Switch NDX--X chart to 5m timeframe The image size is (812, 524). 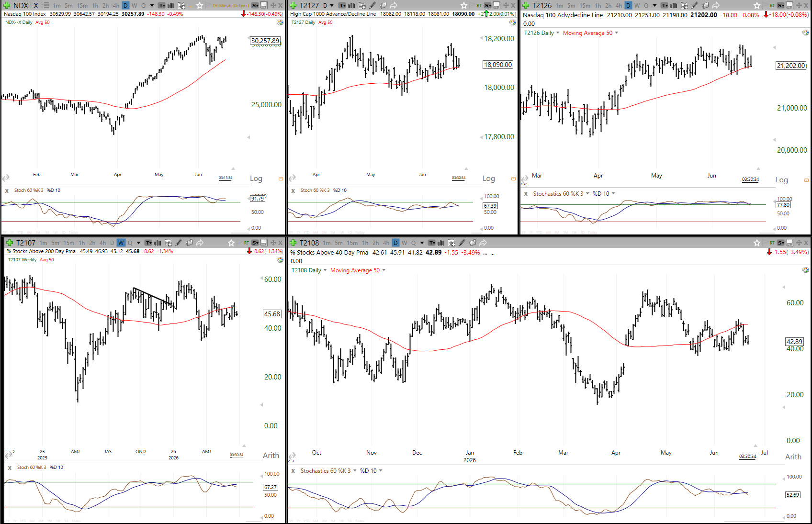[x=69, y=5]
